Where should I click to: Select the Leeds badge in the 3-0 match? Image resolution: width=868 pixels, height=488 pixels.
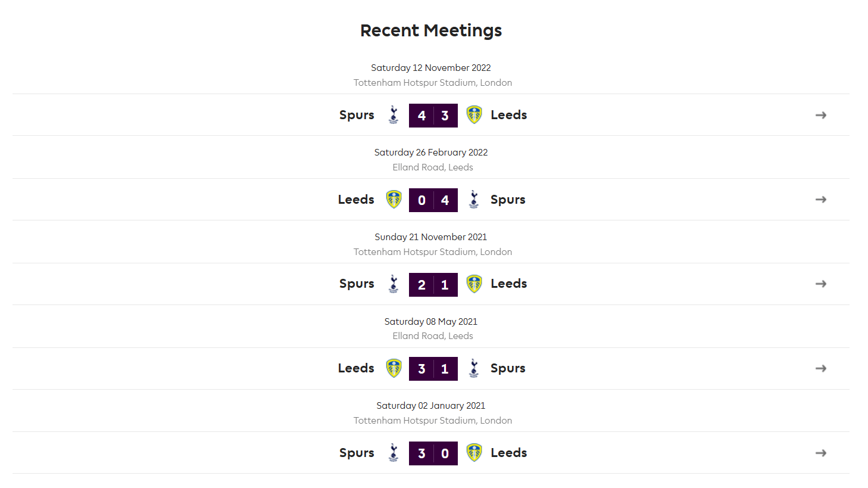(474, 453)
